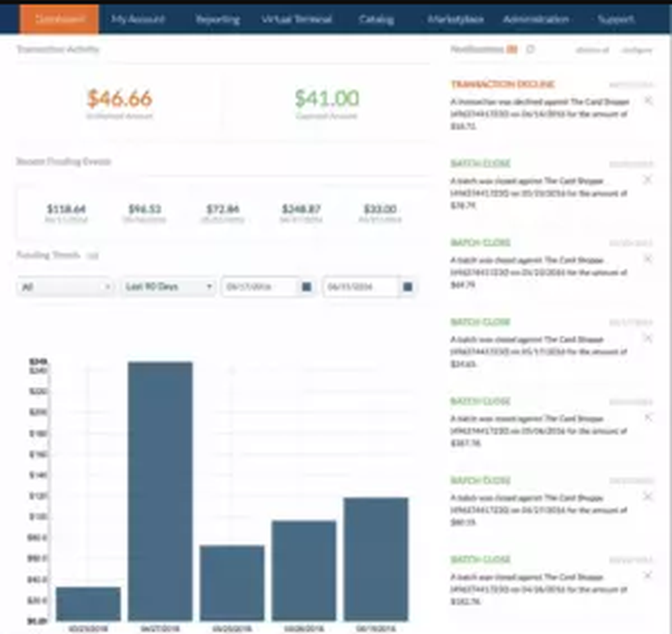
Task: Click the shortest bar in funding chart
Action: [x=88, y=604]
